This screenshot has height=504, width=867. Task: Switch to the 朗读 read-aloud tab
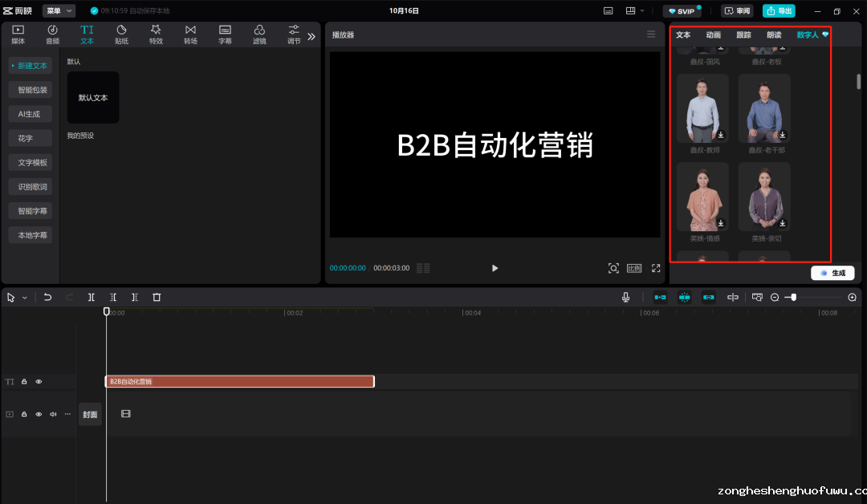click(774, 35)
